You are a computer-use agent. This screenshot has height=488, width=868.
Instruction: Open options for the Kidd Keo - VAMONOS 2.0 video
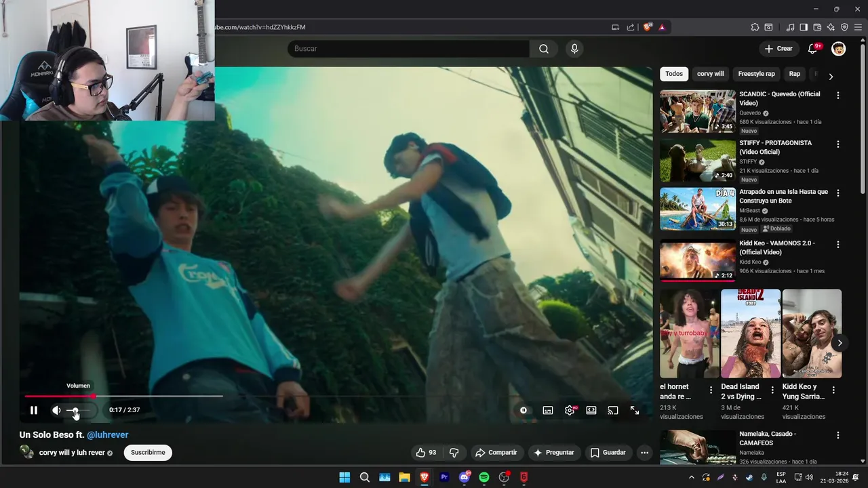[x=838, y=245]
